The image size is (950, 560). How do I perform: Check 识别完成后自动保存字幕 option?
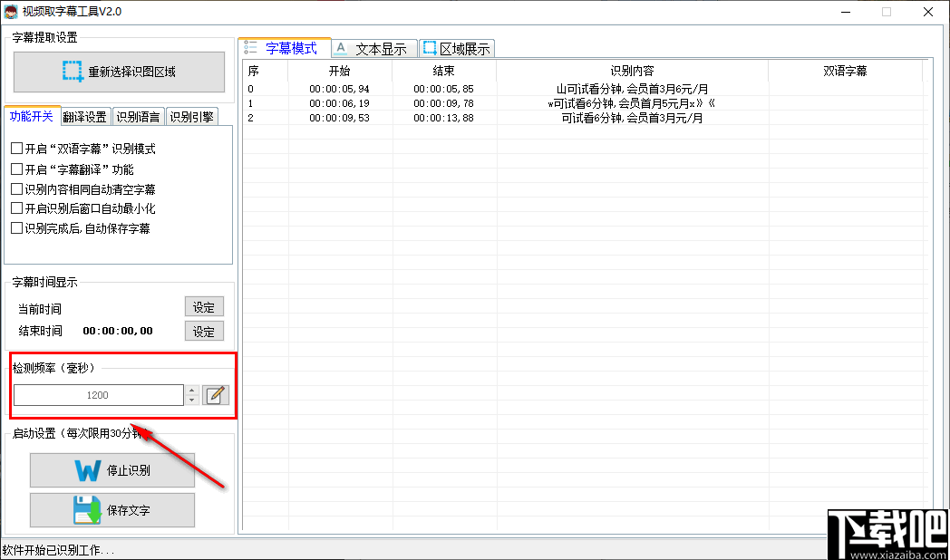pos(15,228)
